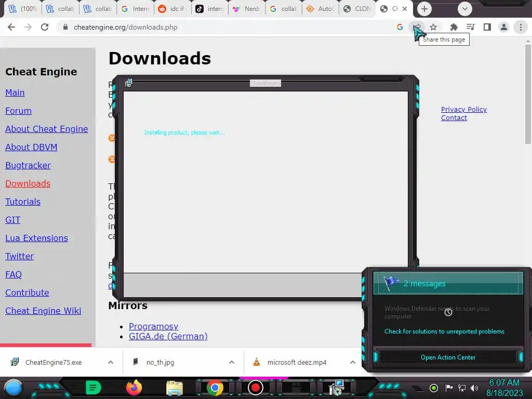Open the Bugtracker link
Screen dimensions: 532x399
pos(28,165)
